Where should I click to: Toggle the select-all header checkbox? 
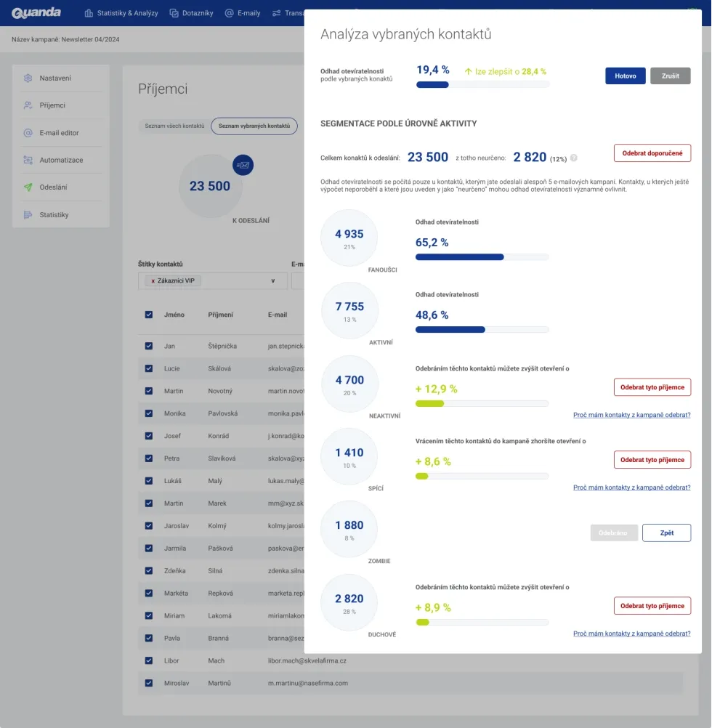149,315
